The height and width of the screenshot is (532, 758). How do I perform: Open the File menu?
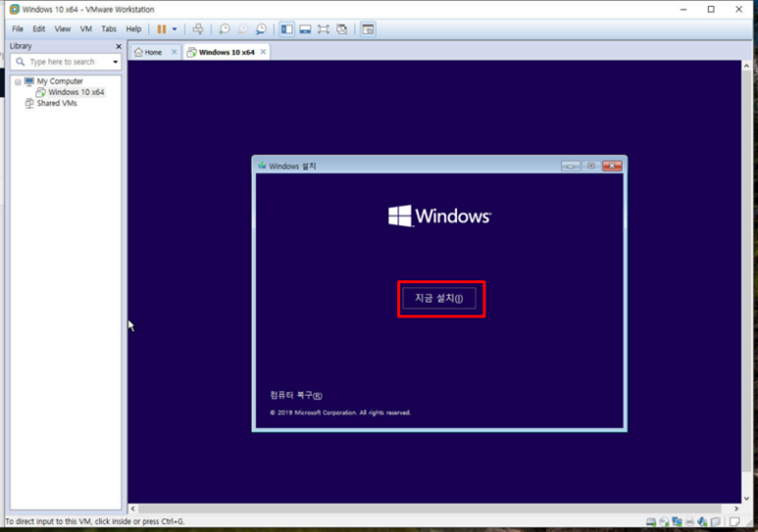[18, 29]
